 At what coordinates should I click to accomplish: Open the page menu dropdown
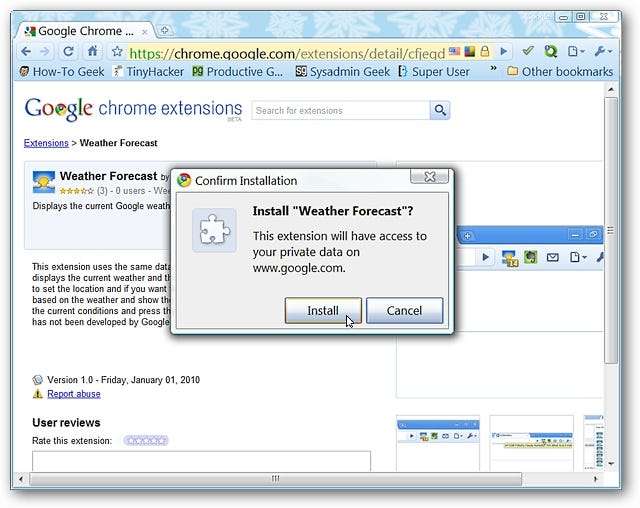[x=576, y=51]
